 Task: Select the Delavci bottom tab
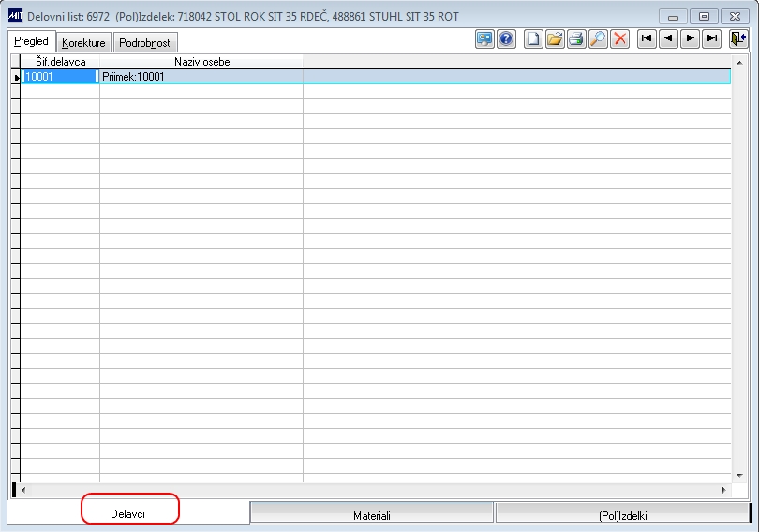coord(127,513)
